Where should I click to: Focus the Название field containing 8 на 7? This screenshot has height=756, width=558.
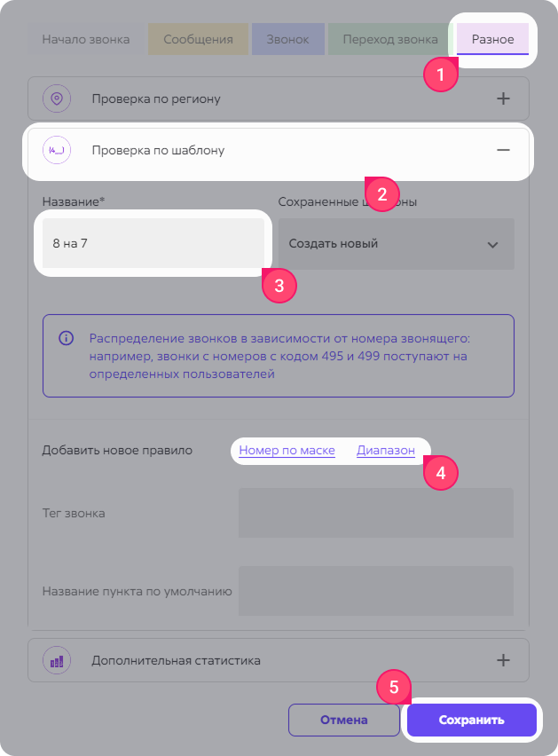153,243
